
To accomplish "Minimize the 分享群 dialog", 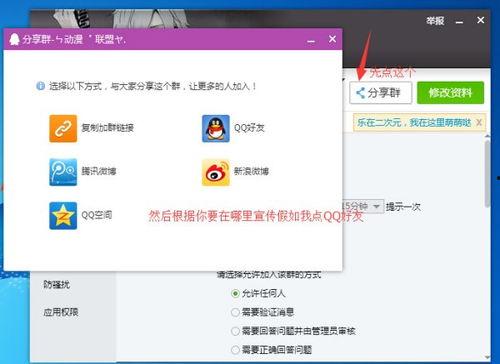I will [311, 40].
